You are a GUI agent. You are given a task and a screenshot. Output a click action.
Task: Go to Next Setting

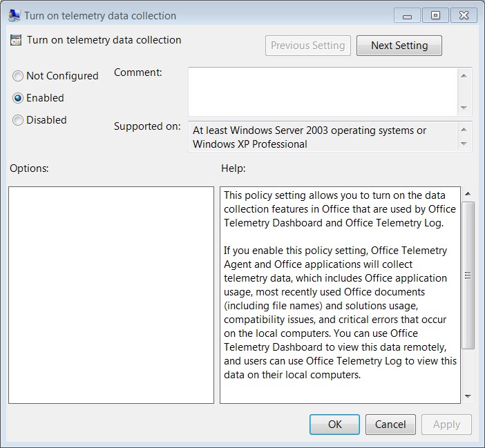pos(399,46)
